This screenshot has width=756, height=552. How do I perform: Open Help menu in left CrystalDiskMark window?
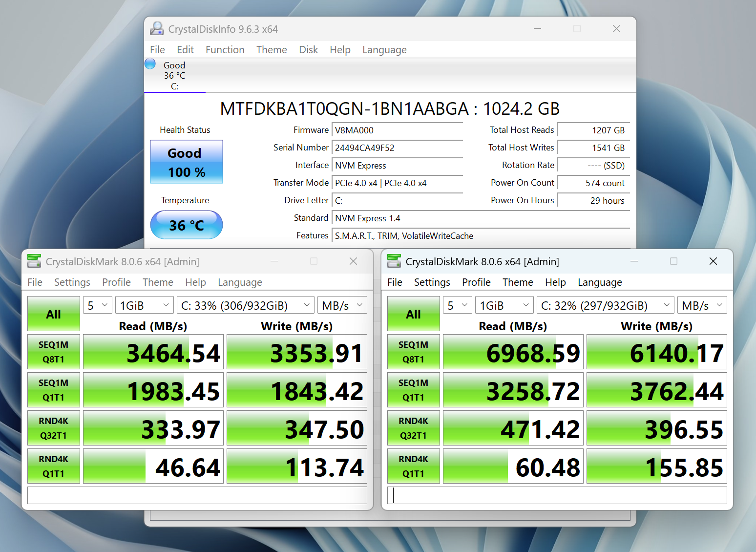[195, 282]
